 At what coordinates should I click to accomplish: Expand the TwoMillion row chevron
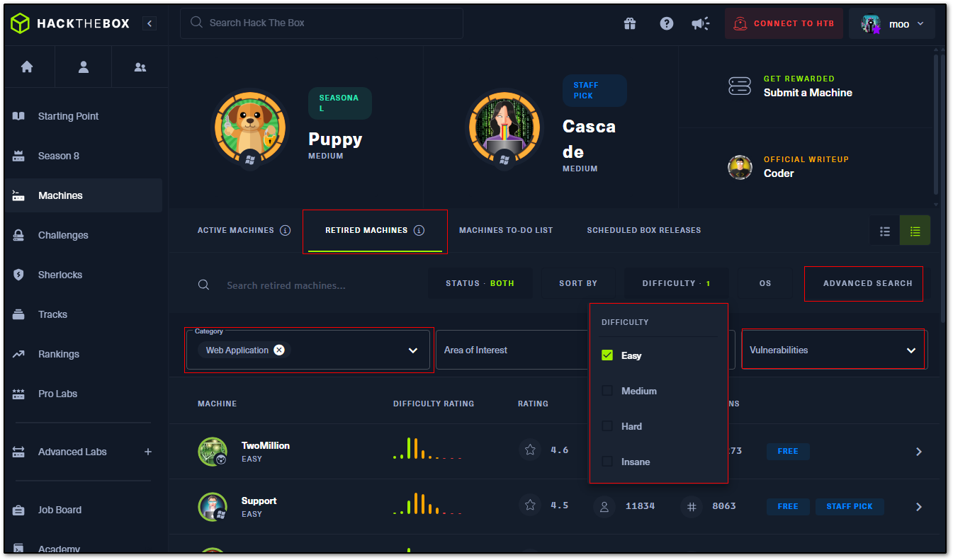tap(919, 452)
